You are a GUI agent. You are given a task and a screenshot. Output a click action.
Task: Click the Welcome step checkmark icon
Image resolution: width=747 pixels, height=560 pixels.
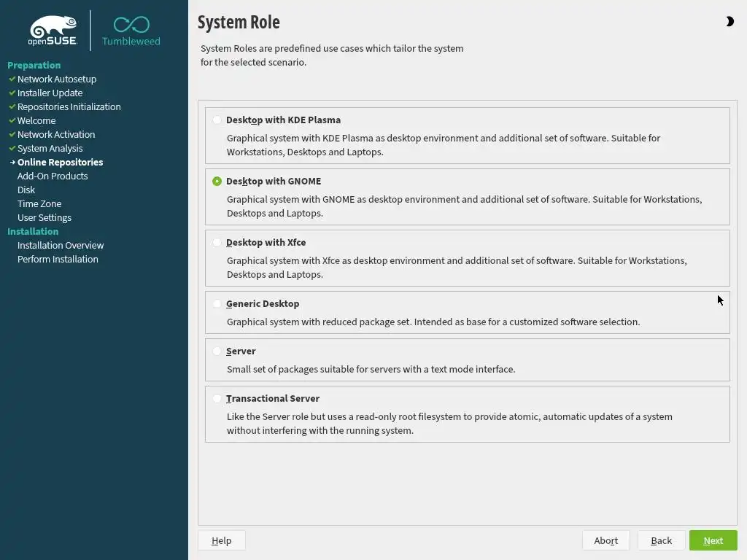[x=12, y=120]
